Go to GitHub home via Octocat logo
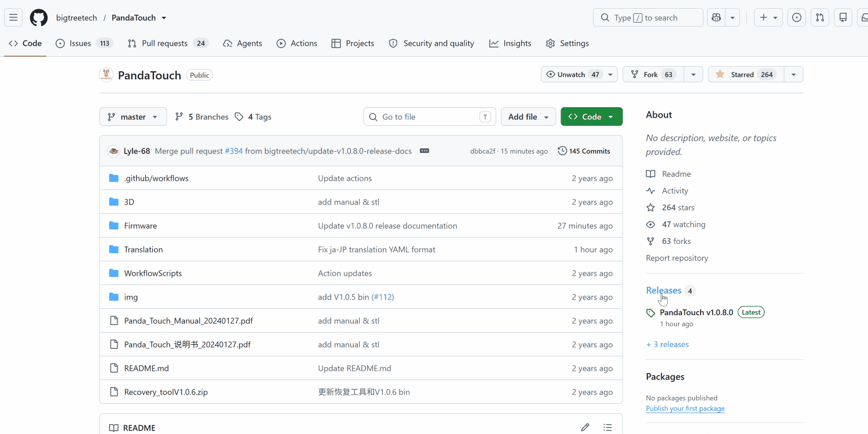The height and width of the screenshot is (434, 868). point(39,18)
